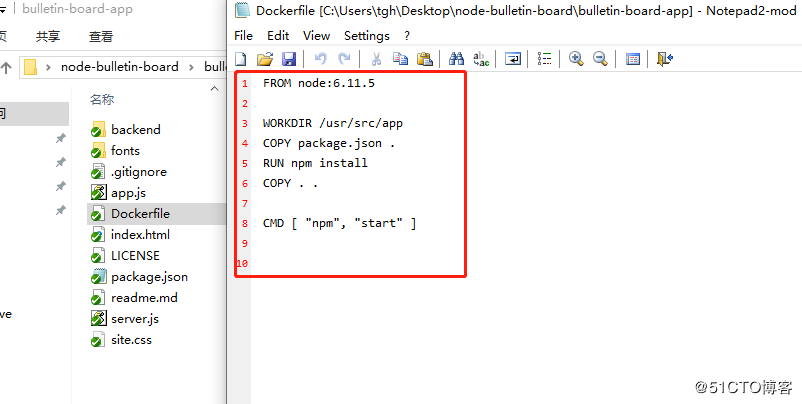This screenshot has width=802, height=404.
Task: Open the Settings menu
Action: pos(366,35)
